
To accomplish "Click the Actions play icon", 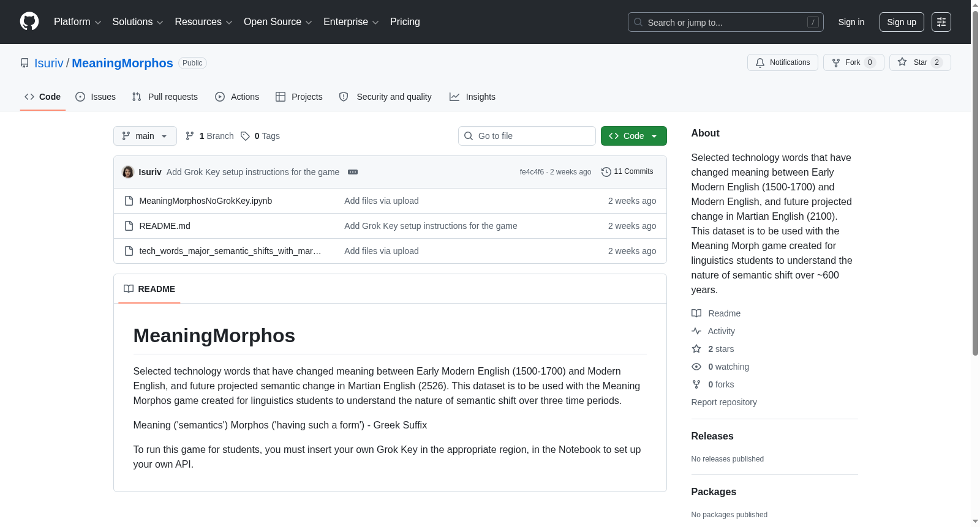I will click(x=220, y=97).
